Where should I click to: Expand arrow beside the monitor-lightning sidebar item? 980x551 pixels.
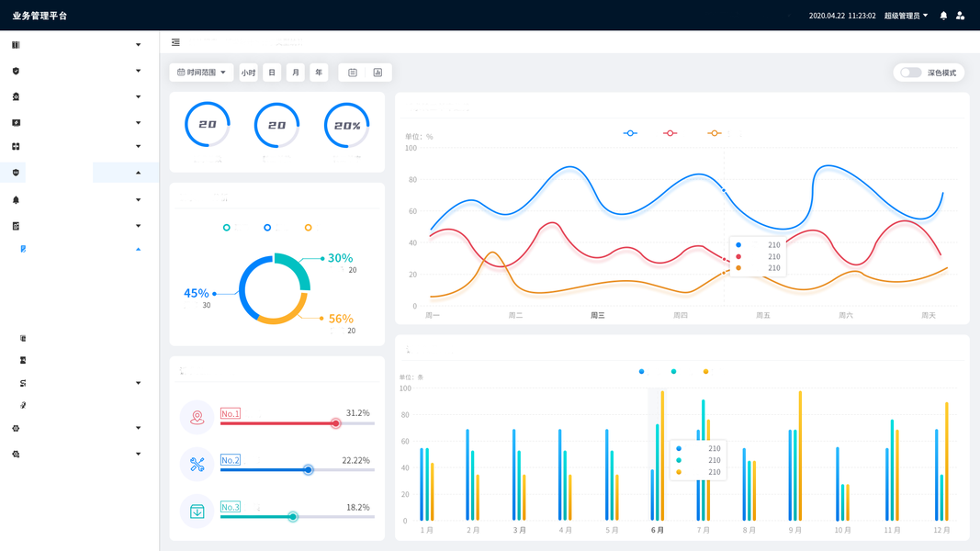click(138, 122)
